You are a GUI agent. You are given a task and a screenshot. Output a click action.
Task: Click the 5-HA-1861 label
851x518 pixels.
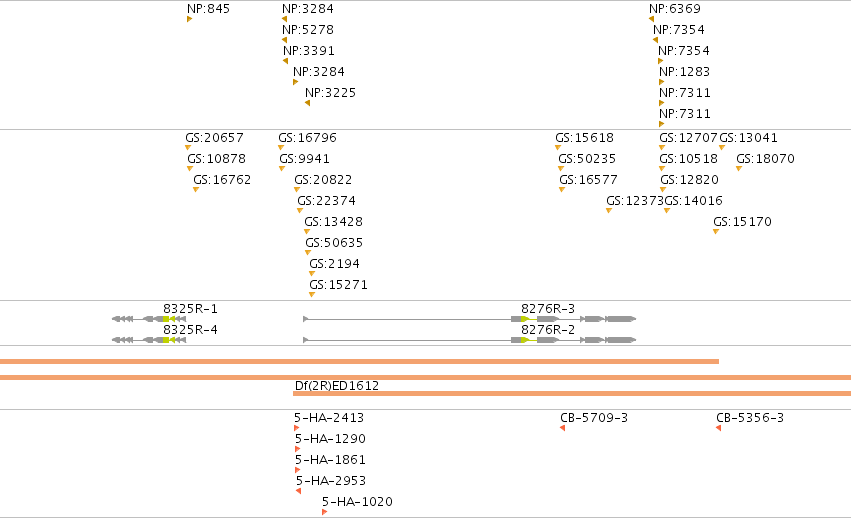click(331, 460)
